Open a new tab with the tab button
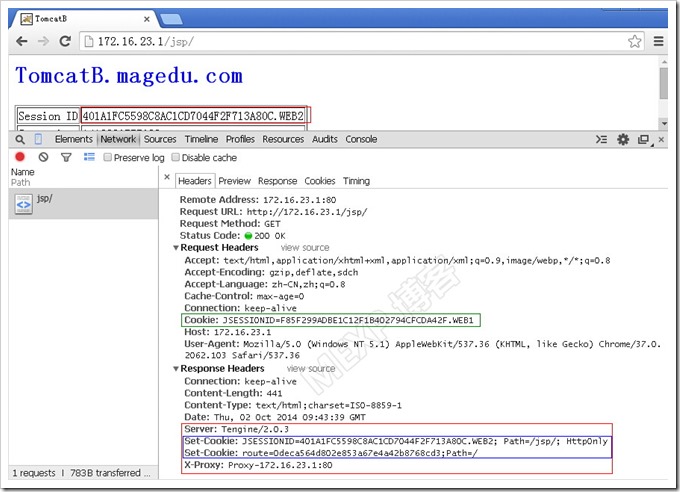 click(x=171, y=19)
